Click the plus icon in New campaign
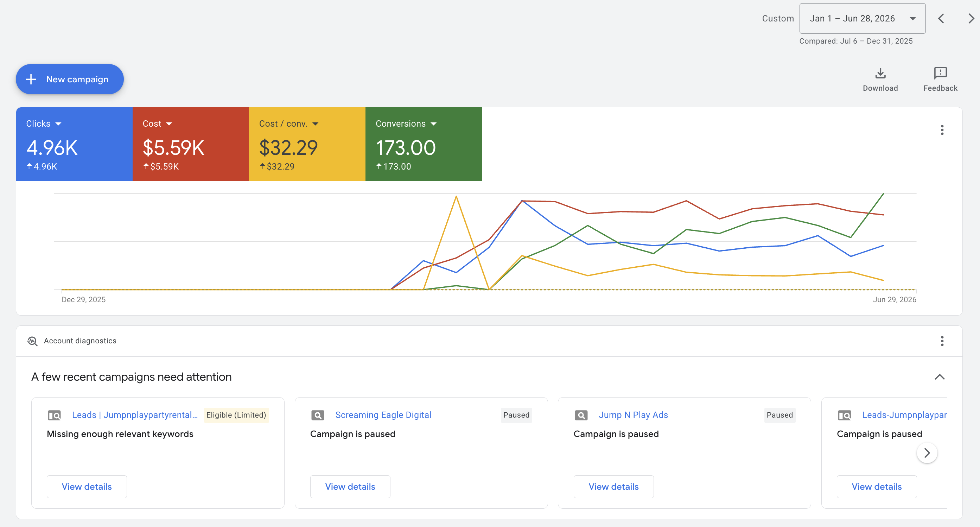Screen dimensions: 980x527 click(31, 79)
